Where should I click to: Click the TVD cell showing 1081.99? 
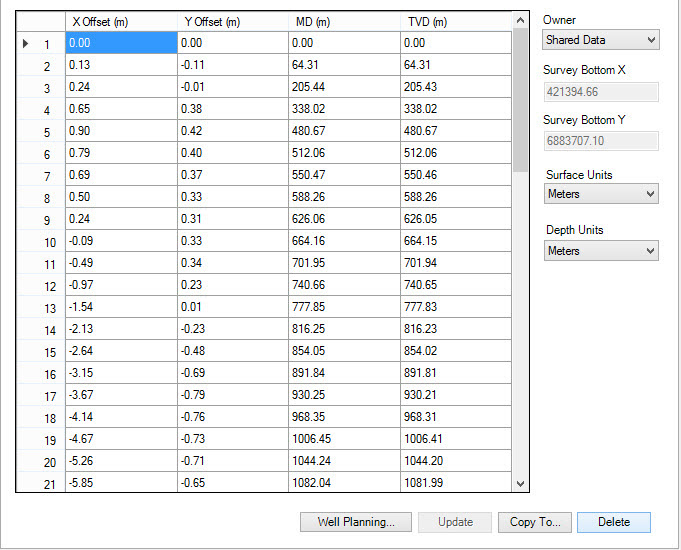(455, 483)
